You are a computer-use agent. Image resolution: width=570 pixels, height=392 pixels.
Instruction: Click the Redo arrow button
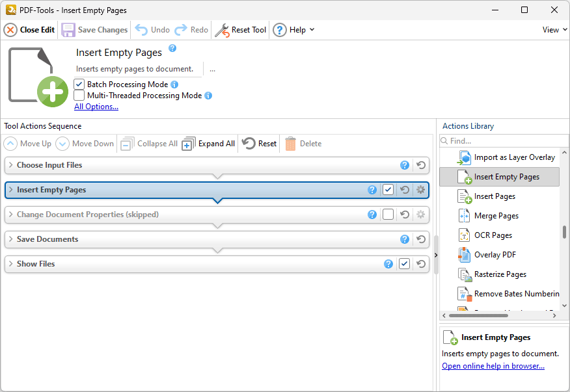191,30
